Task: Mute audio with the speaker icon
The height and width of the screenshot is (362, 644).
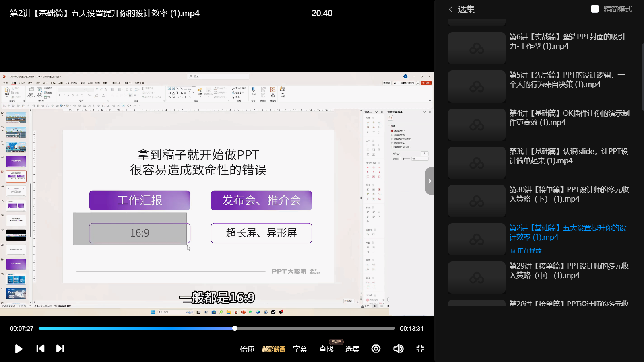Action: (x=398, y=348)
